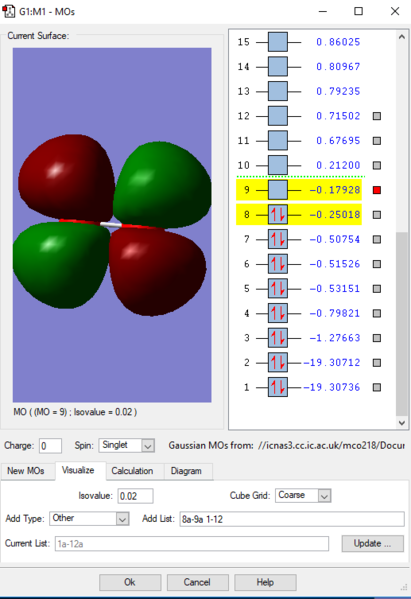
Task: Click energy value -0.79821
Action: click(x=335, y=313)
